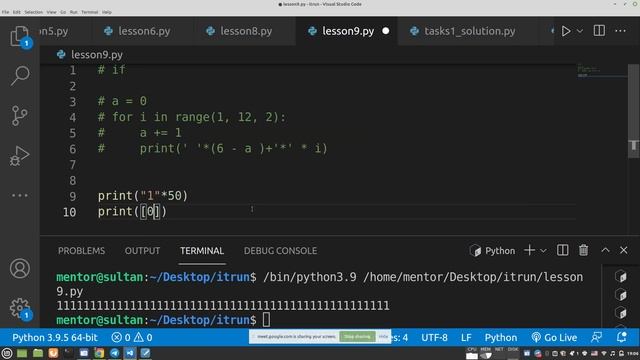
Task: Click the feedback icon in status bar
Action: pyautogui.click(x=596, y=337)
